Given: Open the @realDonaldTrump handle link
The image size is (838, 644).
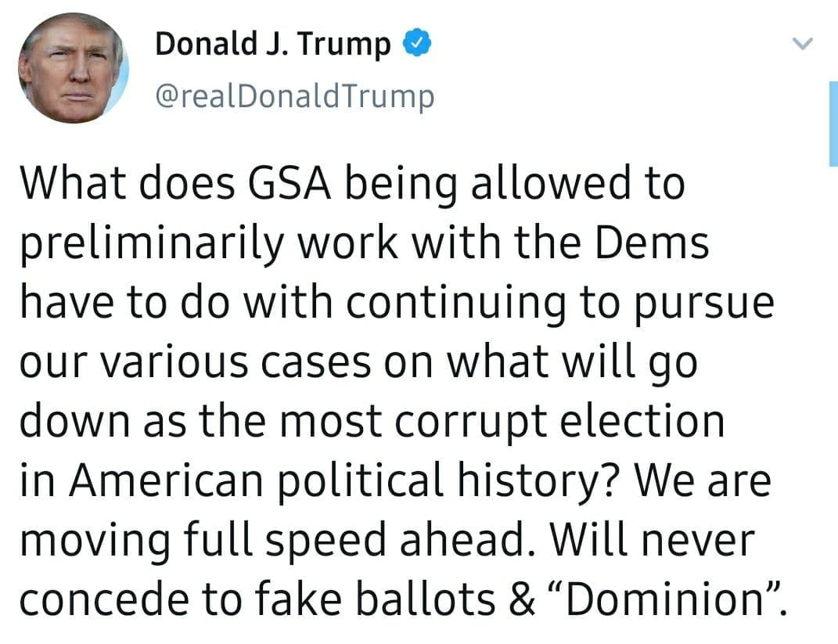Looking at the screenshot, I should [x=294, y=95].
